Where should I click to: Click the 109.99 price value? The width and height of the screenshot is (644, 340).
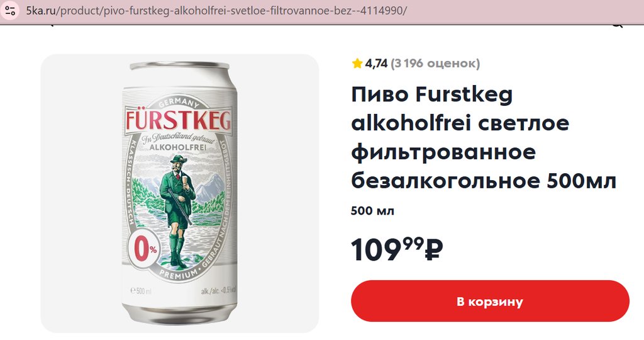tap(387, 249)
